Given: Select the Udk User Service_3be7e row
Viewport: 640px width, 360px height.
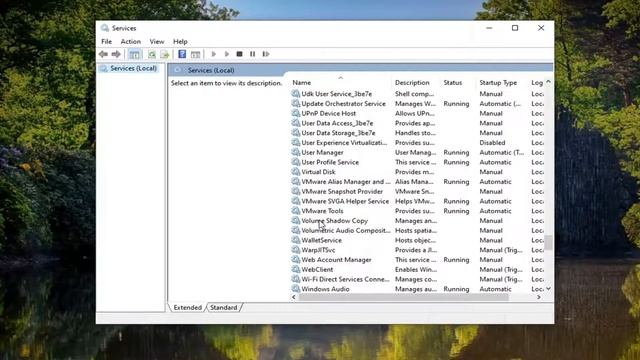Looking at the screenshot, I should (x=417, y=94).
